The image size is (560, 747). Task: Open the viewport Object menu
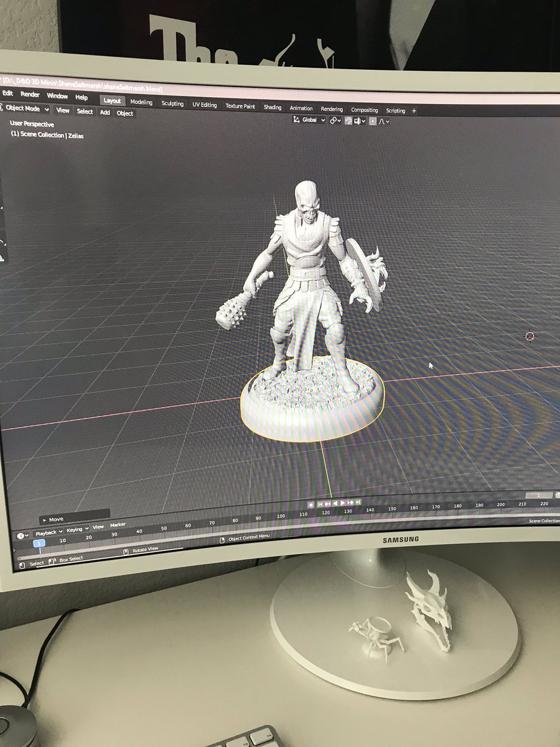[x=125, y=113]
